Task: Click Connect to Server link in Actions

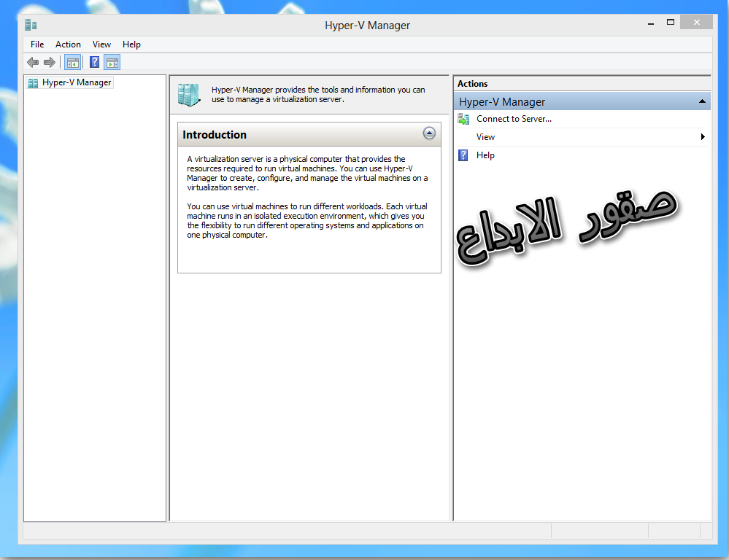Action: (514, 119)
